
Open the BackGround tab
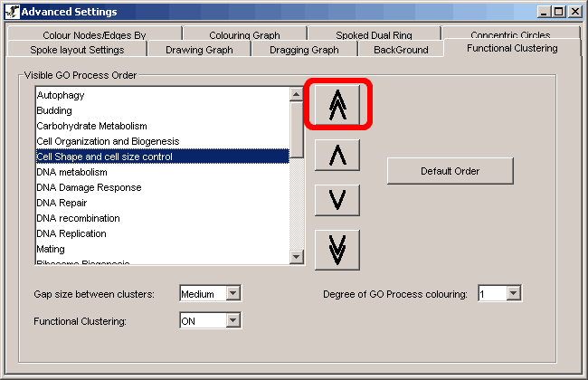pyautogui.click(x=401, y=50)
